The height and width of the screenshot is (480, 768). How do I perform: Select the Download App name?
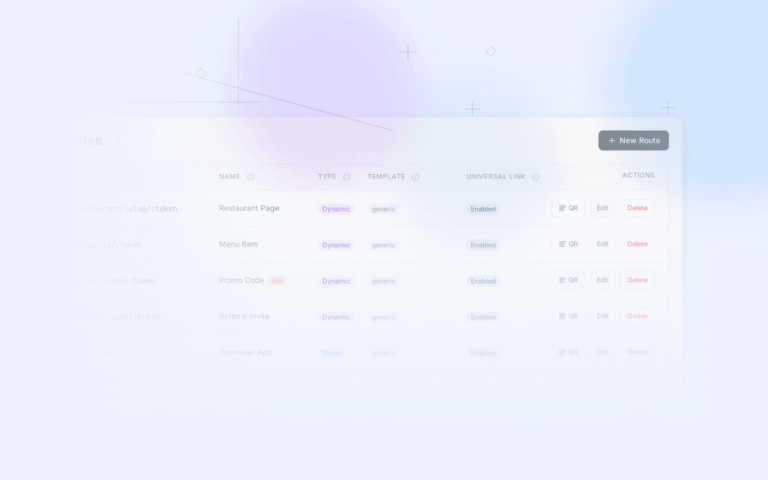pos(245,352)
